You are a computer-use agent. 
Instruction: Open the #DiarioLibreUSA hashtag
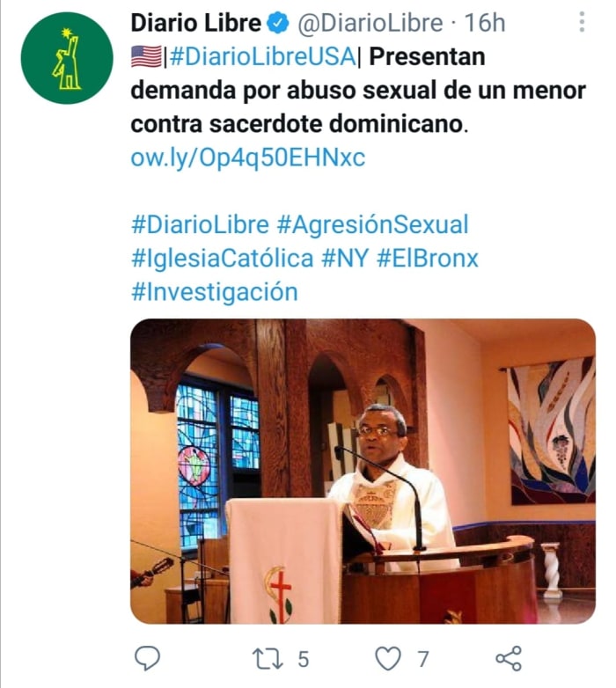click(x=262, y=57)
